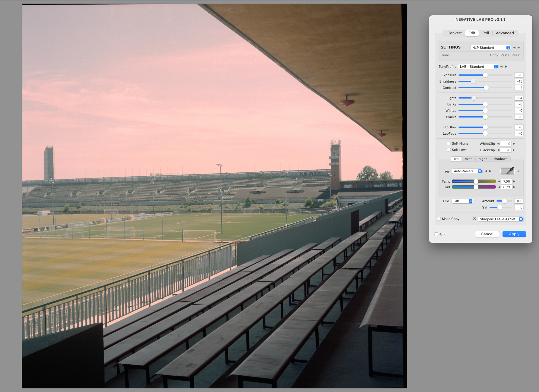Switch to the Roll tab
539x392 pixels.
[x=486, y=33]
